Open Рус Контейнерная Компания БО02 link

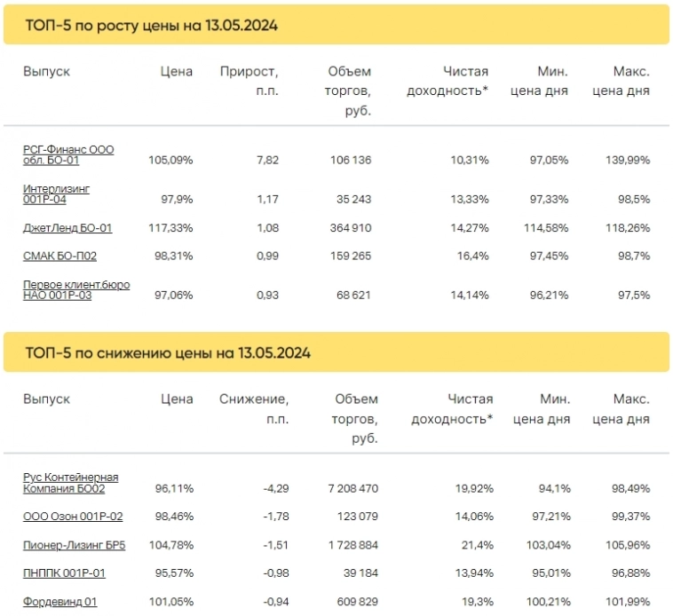[x=70, y=483]
